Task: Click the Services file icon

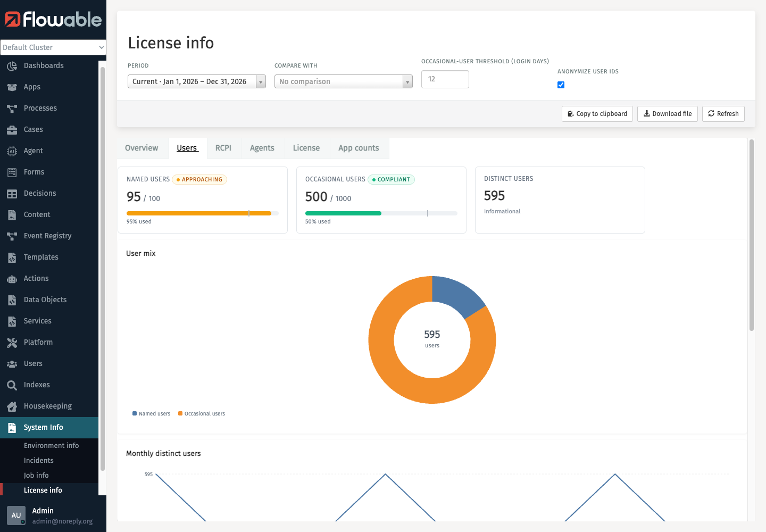Action: point(12,321)
